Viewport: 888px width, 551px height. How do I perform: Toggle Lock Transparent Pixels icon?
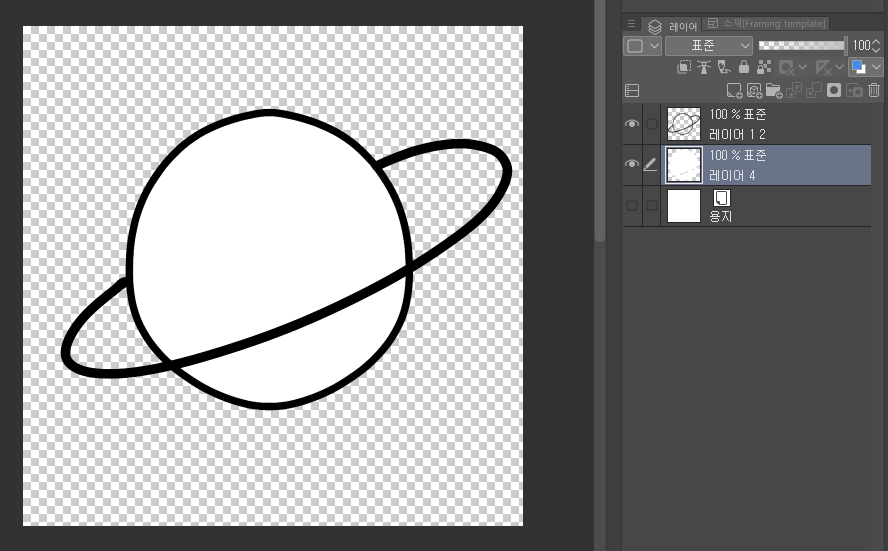(x=764, y=67)
